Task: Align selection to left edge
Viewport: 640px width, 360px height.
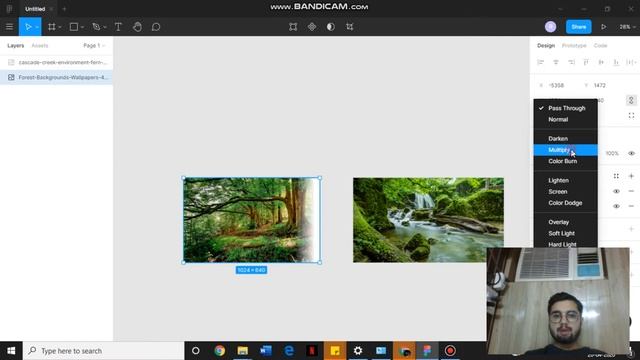Action: pos(540,62)
